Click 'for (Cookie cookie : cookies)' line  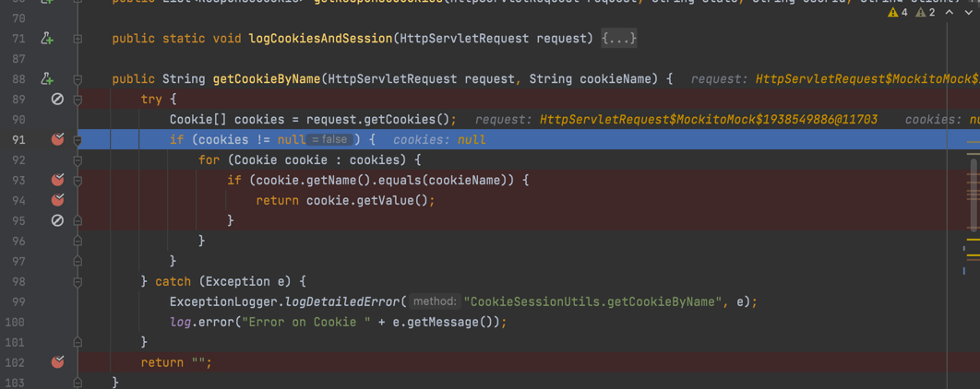coord(311,160)
